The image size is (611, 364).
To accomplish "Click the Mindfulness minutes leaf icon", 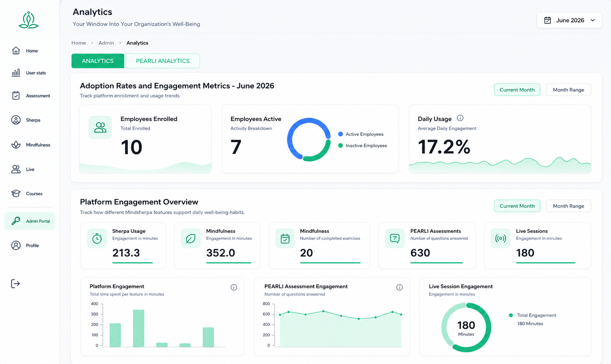I will pyautogui.click(x=191, y=238).
